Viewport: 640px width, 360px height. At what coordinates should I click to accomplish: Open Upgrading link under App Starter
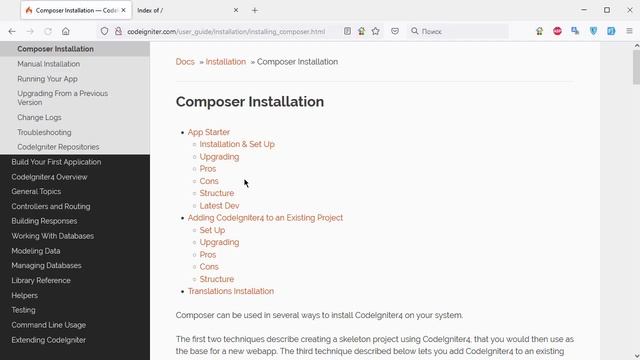tap(219, 157)
